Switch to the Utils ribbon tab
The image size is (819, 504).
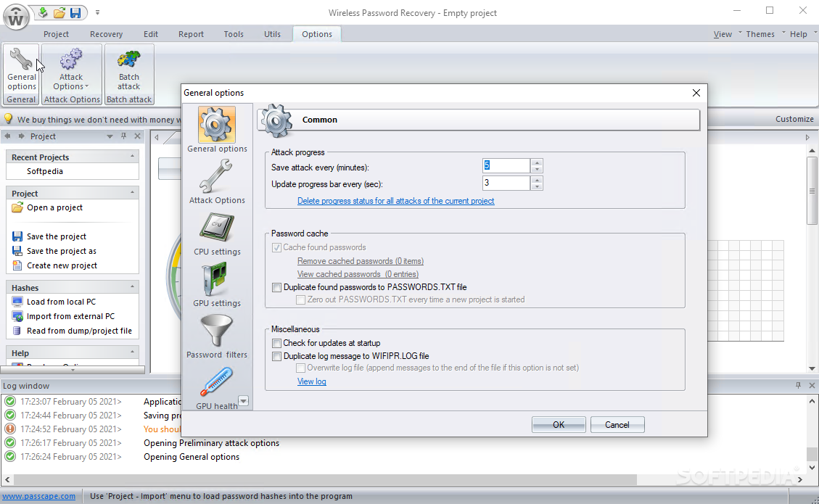pyautogui.click(x=272, y=34)
